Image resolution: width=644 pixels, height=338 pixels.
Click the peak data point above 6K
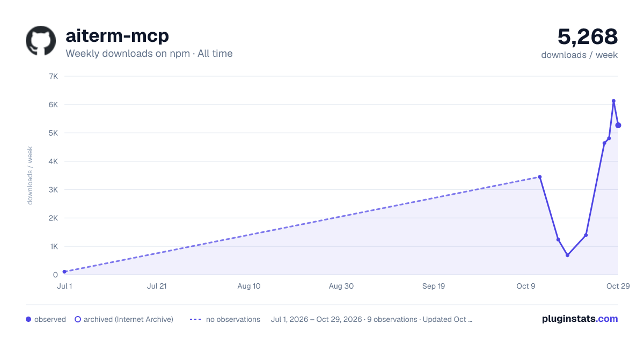pos(613,101)
